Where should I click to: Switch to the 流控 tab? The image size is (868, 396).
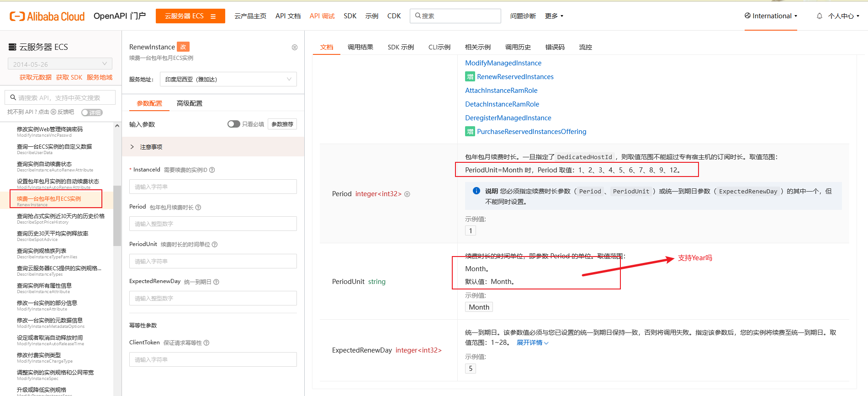[x=586, y=47]
